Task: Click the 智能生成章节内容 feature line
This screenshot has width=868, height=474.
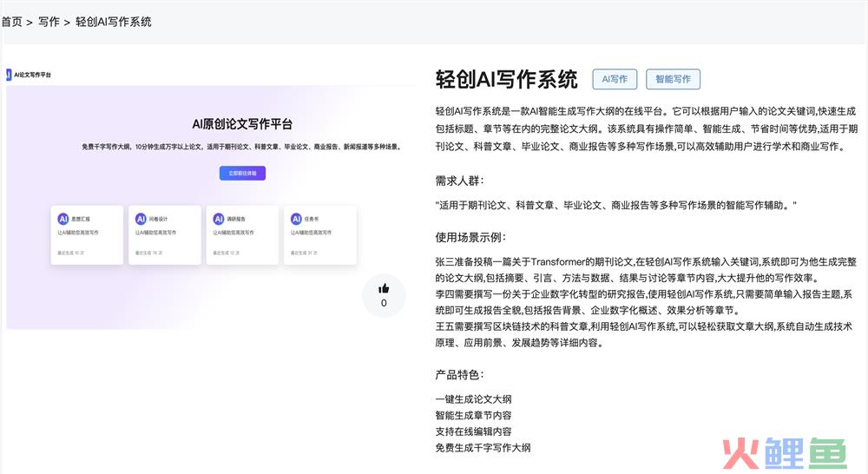Action: [x=473, y=415]
